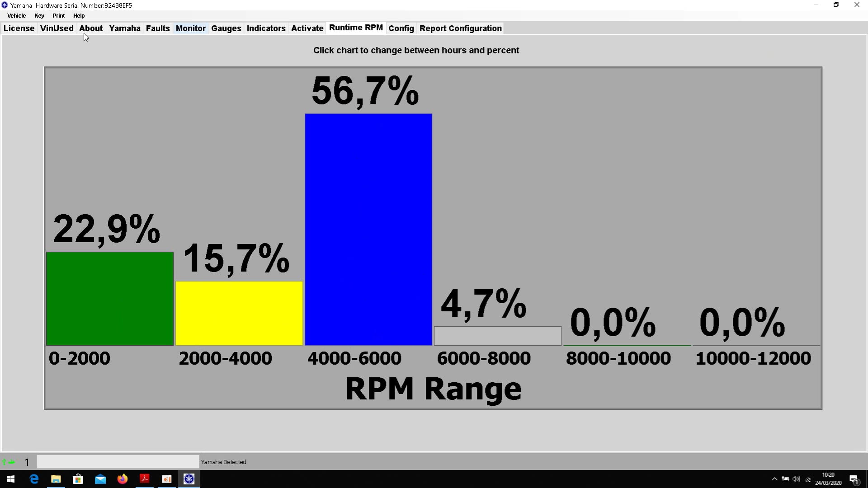Viewport: 868px width, 488px height.
Task: Click the 56,7% value label
Action: click(x=365, y=92)
